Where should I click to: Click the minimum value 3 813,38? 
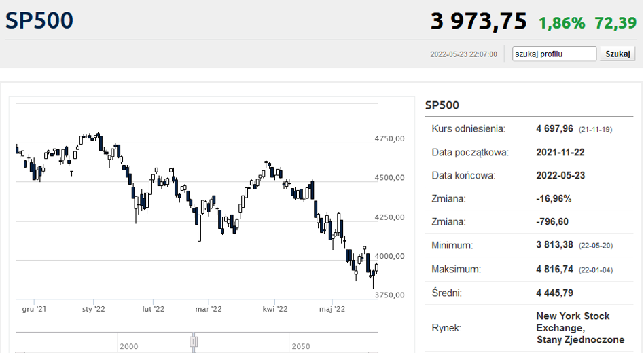point(554,245)
